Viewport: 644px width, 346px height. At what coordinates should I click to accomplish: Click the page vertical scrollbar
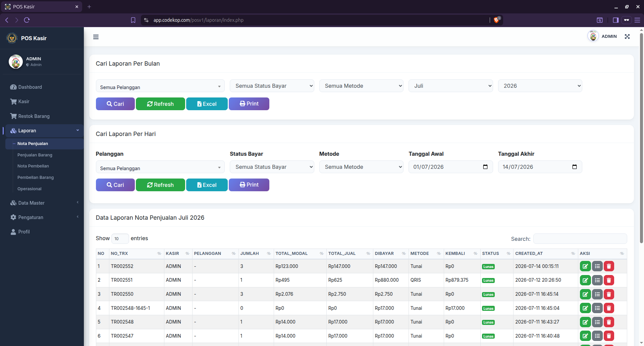tap(641, 137)
